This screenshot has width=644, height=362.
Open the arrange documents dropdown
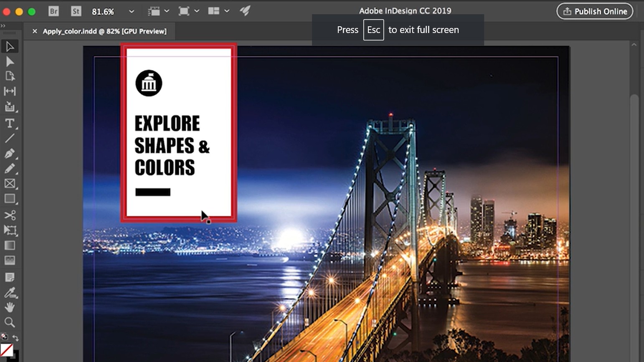(x=227, y=11)
